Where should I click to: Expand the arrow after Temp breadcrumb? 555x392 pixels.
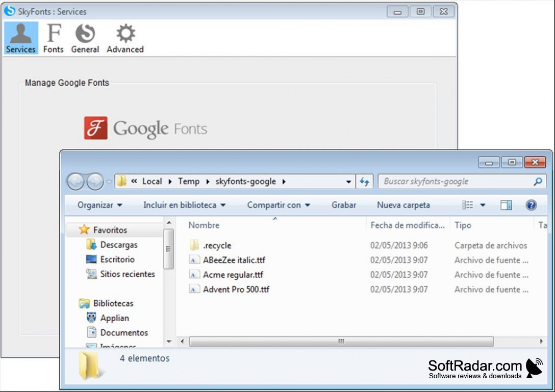208,181
